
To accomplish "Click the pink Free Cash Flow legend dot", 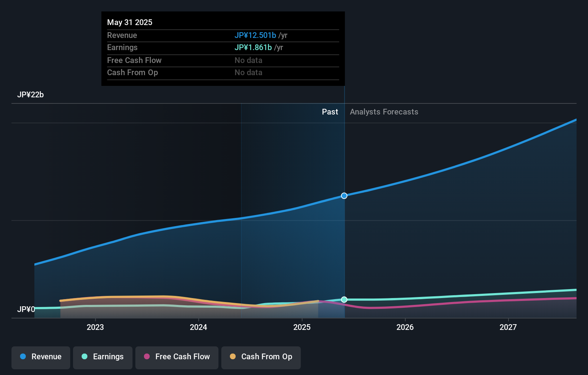I will click(x=147, y=356).
